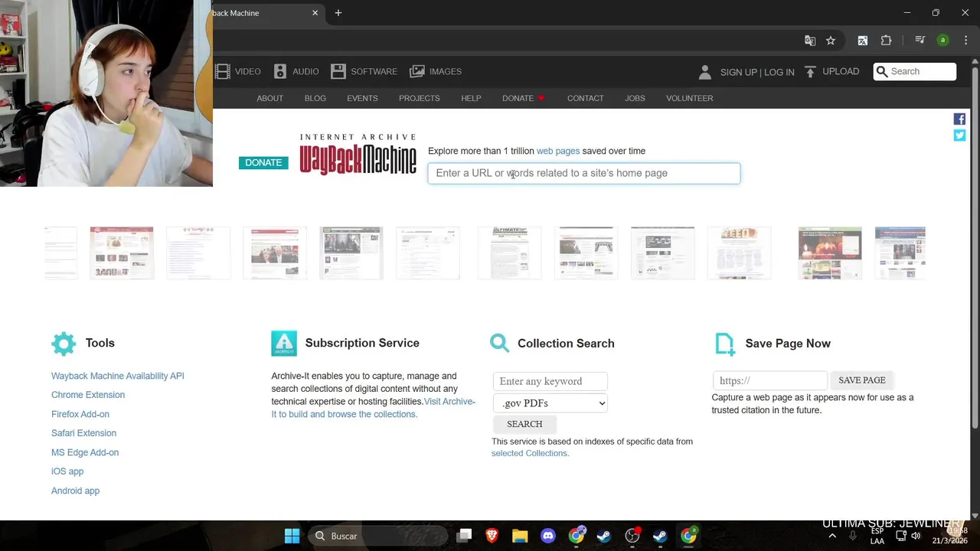Click the magnifier icon in the Archive search box

[x=882, y=71]
